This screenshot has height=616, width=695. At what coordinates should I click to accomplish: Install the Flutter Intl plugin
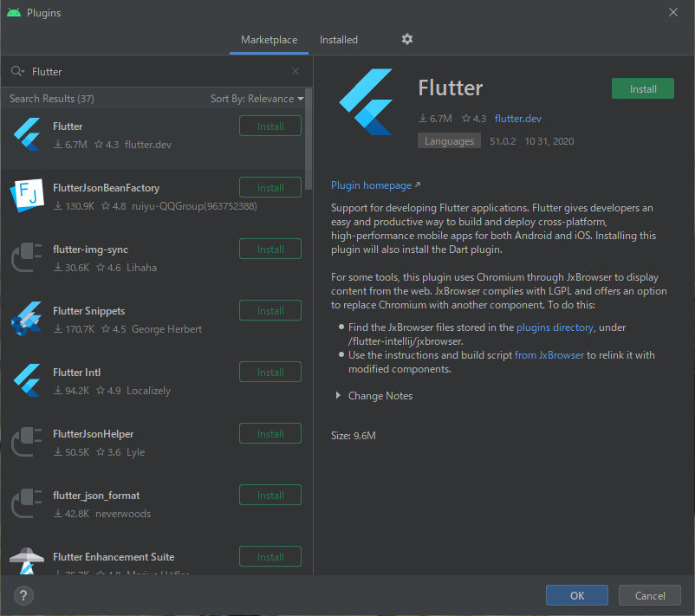click(270, 373)
